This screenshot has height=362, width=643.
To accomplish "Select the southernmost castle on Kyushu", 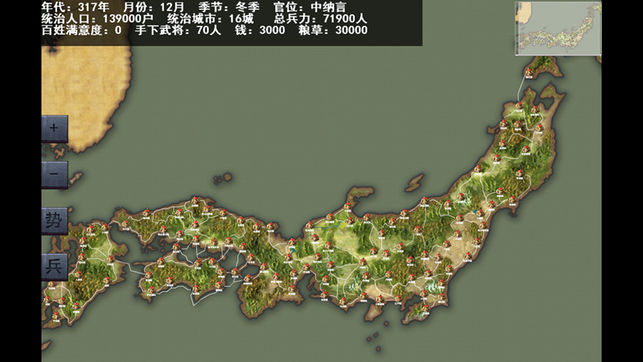I will (x=56, y=315).
